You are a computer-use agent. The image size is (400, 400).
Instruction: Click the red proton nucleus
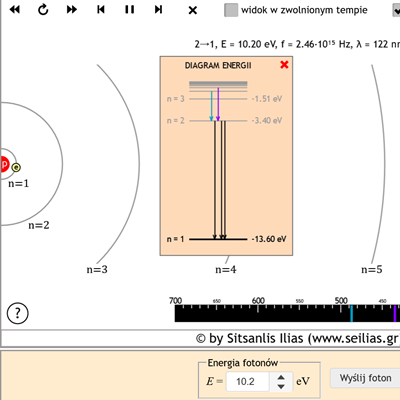[4, 164]
